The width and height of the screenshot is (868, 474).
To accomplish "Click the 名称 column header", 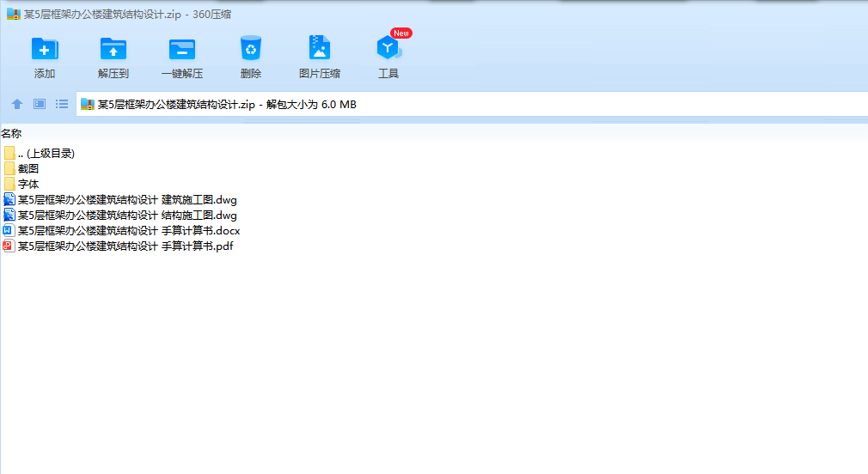I will (x=11, y=133).
